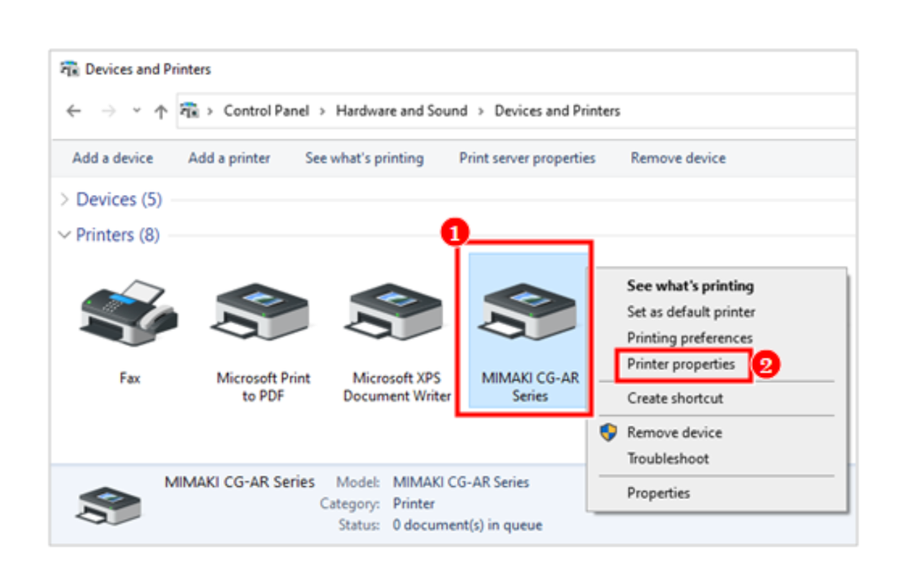Go forward with the Forward arrow

[108, 111]
